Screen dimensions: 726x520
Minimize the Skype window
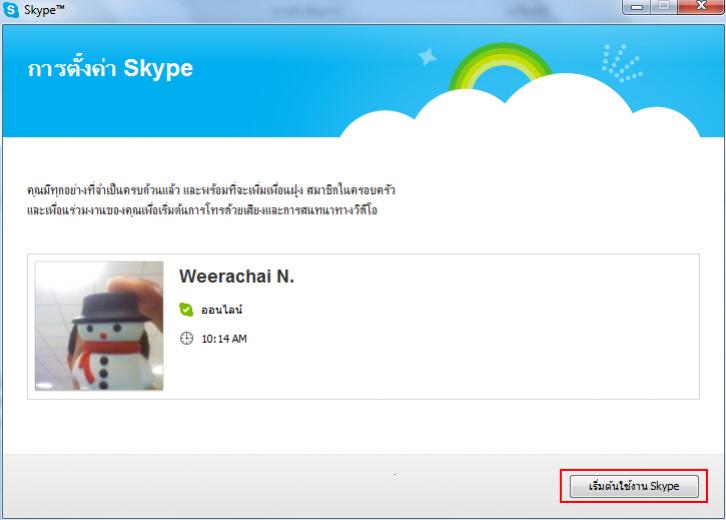(637, 6)
